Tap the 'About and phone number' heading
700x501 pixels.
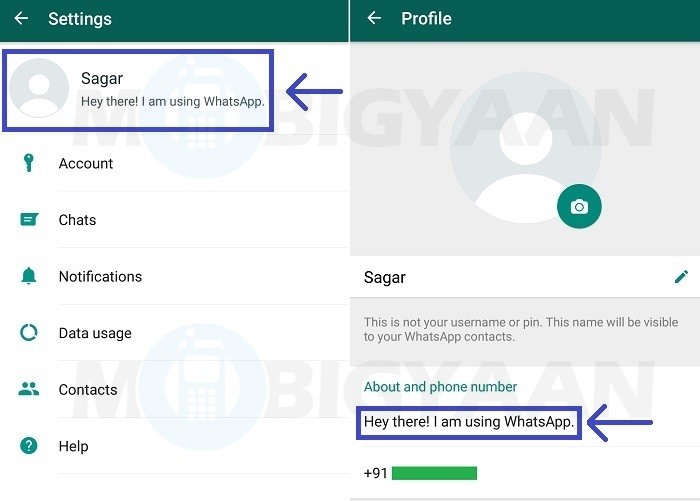click(x=440, y=387)
